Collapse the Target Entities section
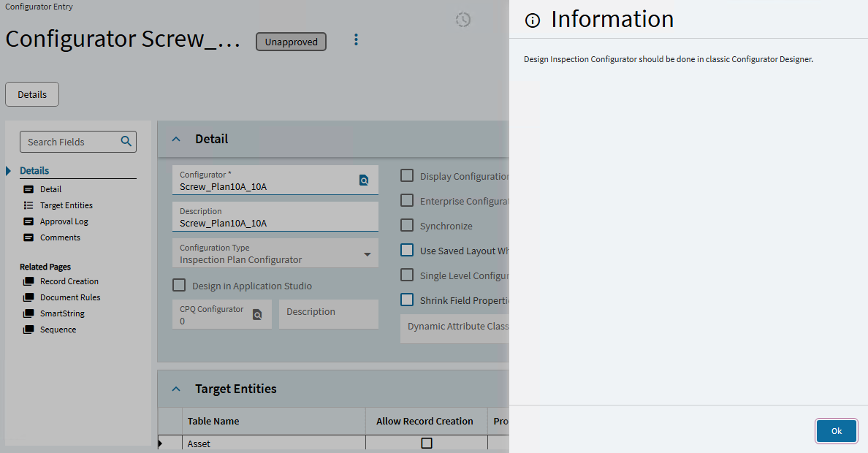This screenshot has width=868, height=453. point(176,389)
